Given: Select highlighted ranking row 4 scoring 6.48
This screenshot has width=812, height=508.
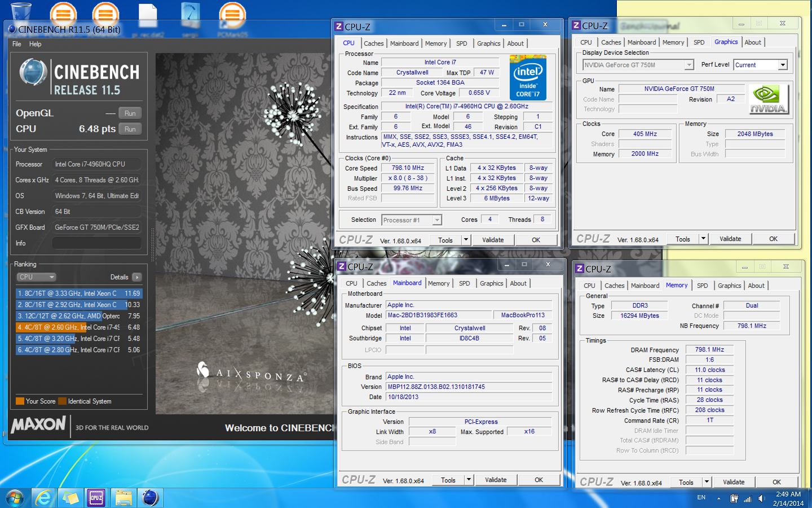Looking at the screenshot, I should 79,327.
